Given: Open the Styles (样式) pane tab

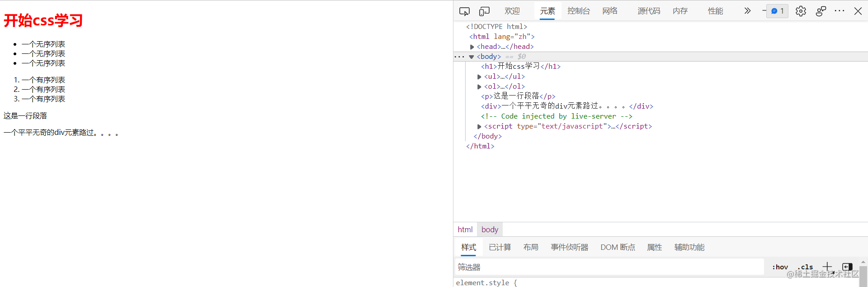Looking at the screenshot, I should pos(468,247).
